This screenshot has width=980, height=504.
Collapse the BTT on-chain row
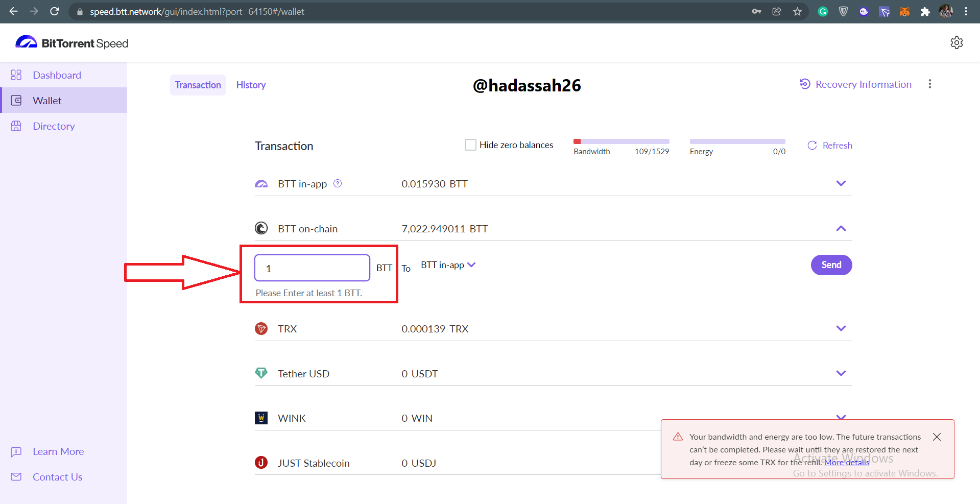pyautogui.click(x=841, y=228)
